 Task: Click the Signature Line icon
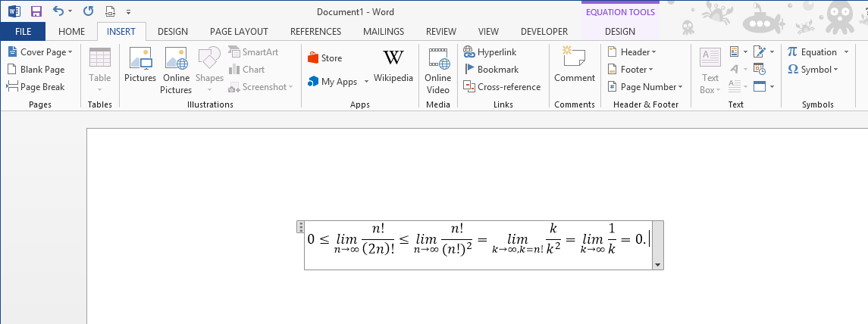(760, 52)
